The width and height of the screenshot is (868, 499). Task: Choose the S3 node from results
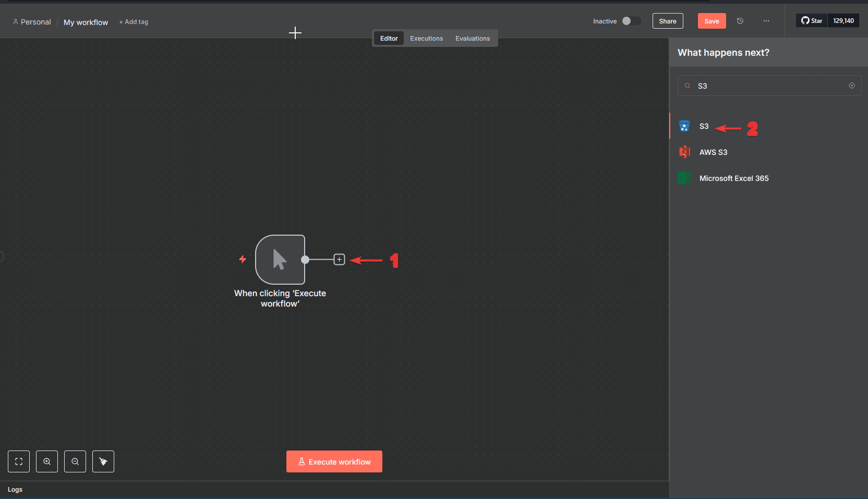click(704, 126)
